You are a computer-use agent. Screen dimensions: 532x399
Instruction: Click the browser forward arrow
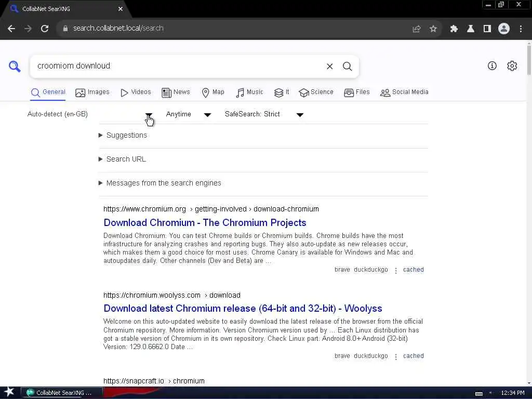coord(28,29)
